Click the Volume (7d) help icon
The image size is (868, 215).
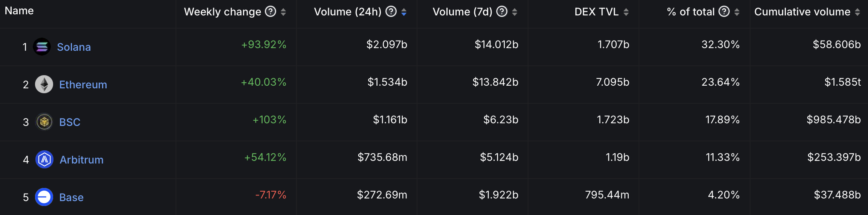(x=502, y=12)
